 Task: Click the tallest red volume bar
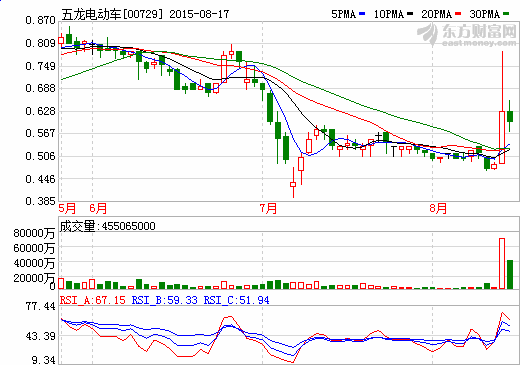(x=502, y=263)
